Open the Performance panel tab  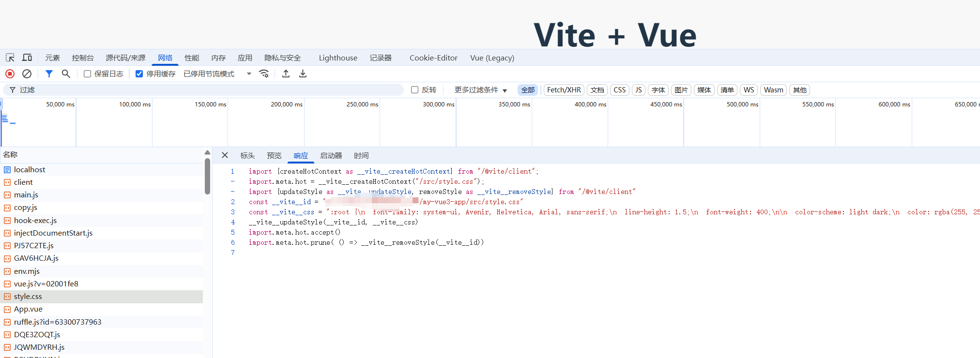[x=192, y=58]
